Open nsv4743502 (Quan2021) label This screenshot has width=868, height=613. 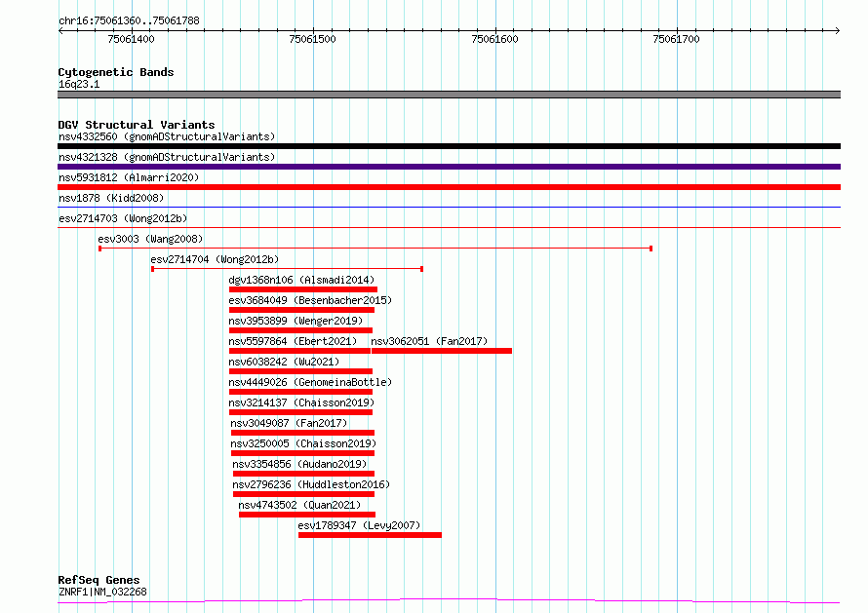[299, 505]
